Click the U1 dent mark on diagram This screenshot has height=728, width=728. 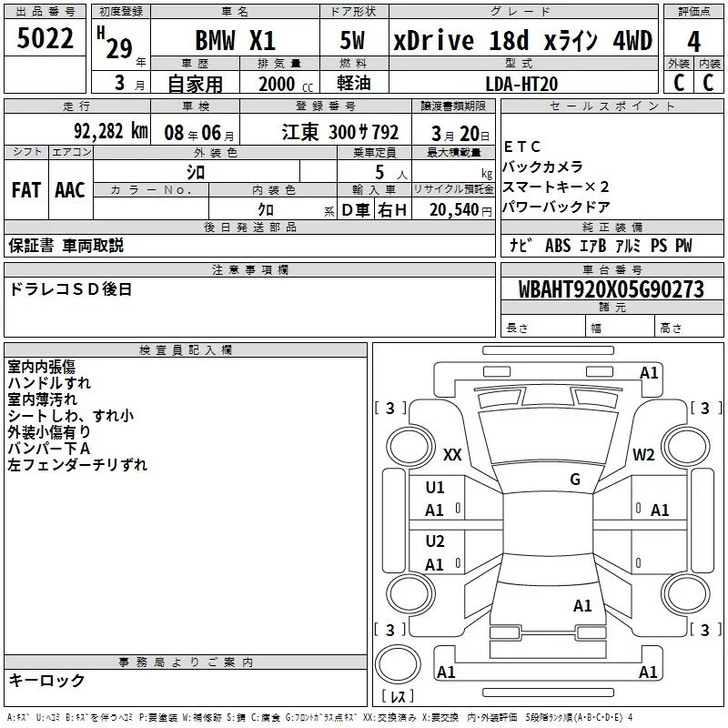pyautogui.click(x=435, y=488)
